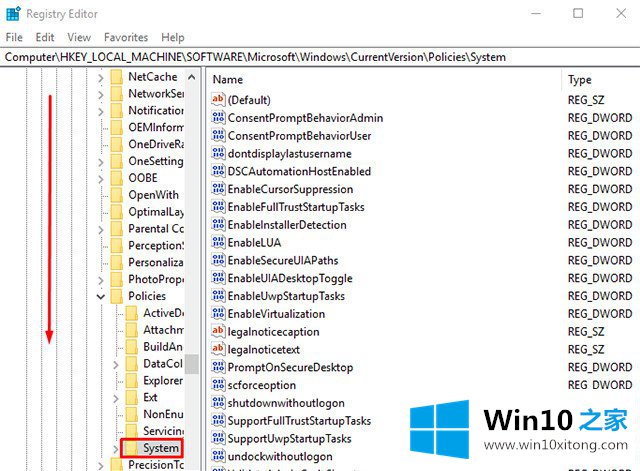Open the View menu
Image resolution: width=640 pixels, height=471 pixels.
79,38
